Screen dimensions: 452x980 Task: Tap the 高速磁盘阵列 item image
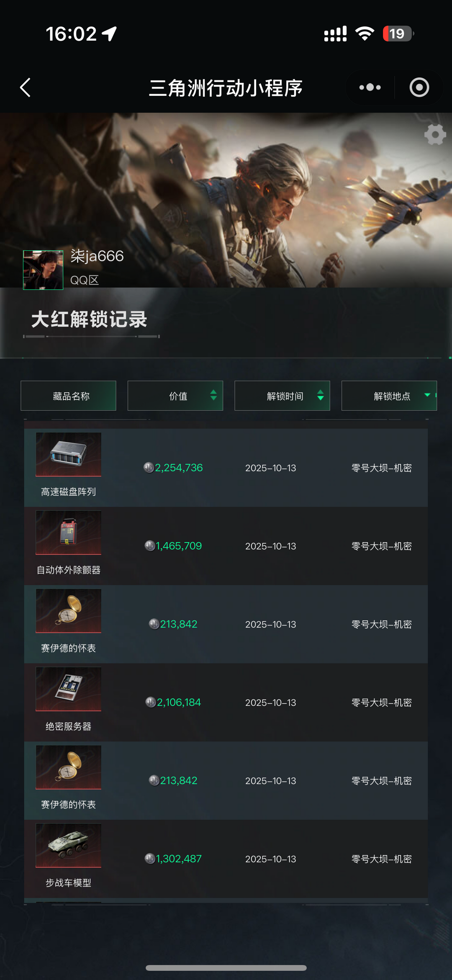pyautogui.click(x=69, y=454)
